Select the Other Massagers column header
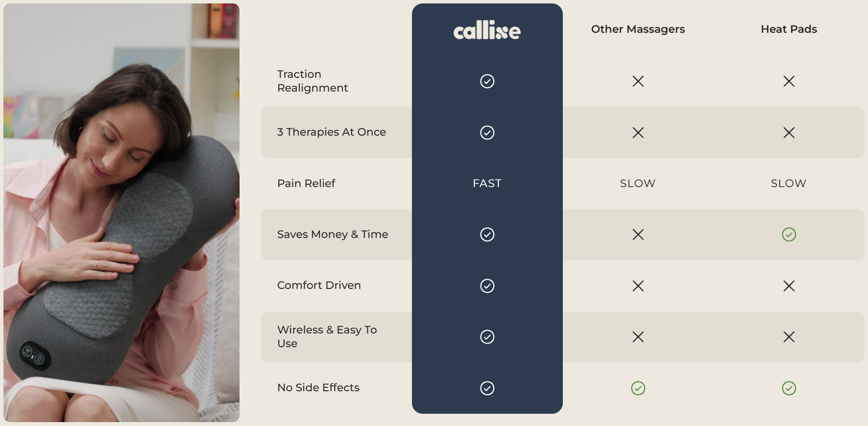The height and width of the screenshot is (426, 868). click(638, 29)
